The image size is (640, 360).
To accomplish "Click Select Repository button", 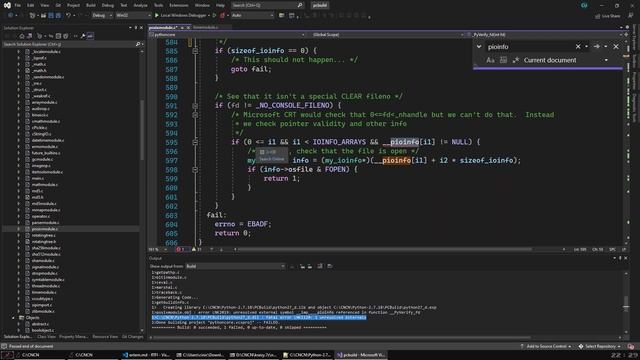I will pyautogui.click(x=600, y=346).
